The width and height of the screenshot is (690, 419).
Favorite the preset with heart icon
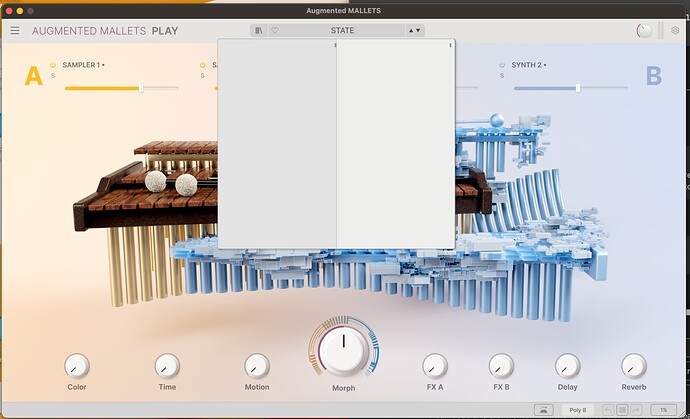[x=275, y=30]
